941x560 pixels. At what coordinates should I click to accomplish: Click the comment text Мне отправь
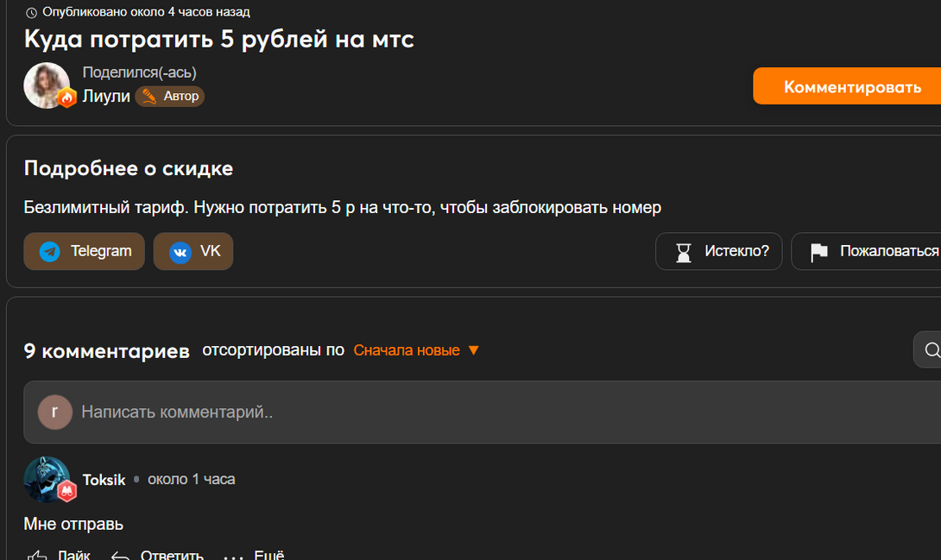click(x=73, y=524)
